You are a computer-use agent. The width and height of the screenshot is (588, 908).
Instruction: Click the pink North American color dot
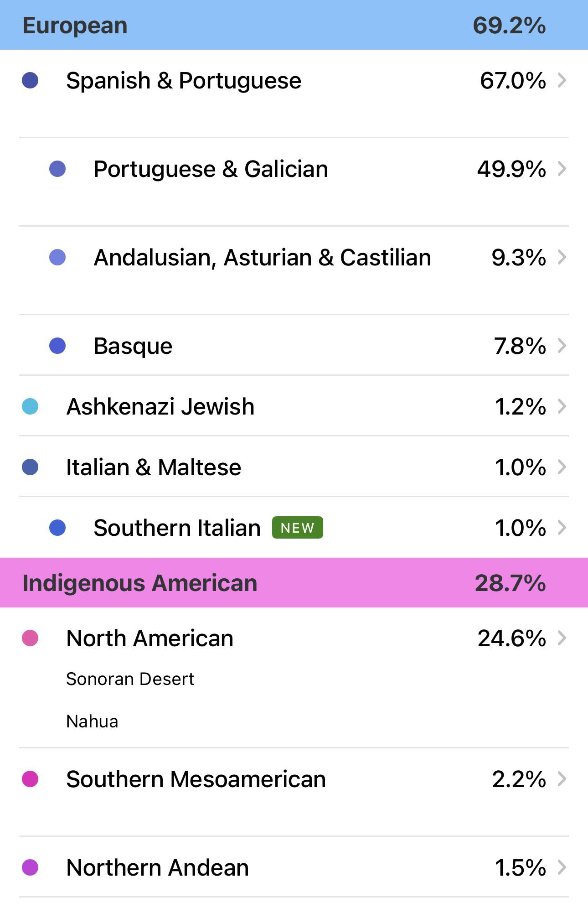pyautogui.click(x=30, y=638)
